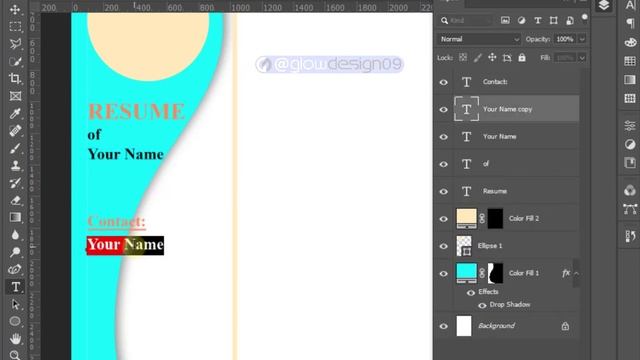Select the Brush tool
Image resolution: width=640 pixels, height=360 pixels.
click(x=15, y=148)
